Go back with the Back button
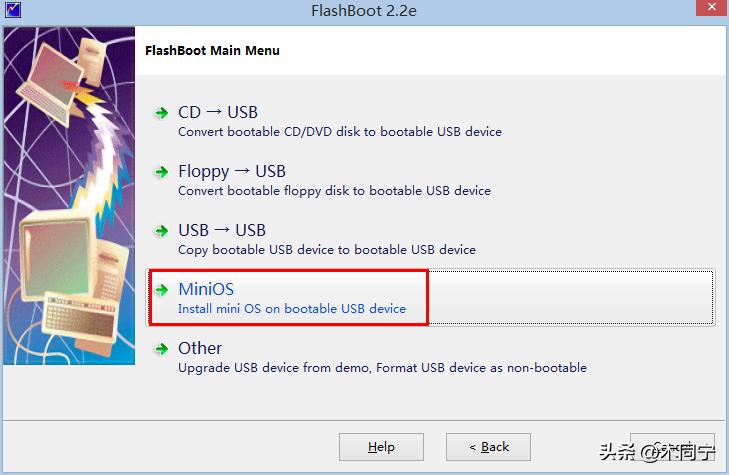Viewport: 729px width, 475px height. tap(488, 447)
